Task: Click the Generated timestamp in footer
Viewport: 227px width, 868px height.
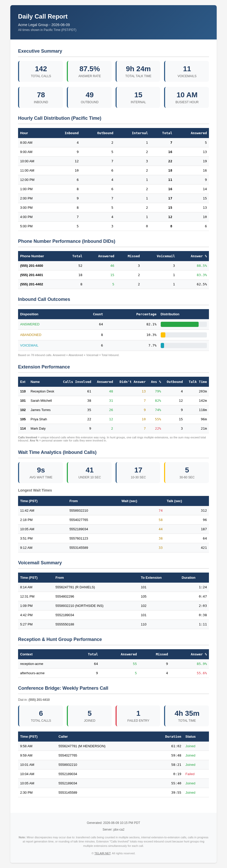Action: coord(113,823)
